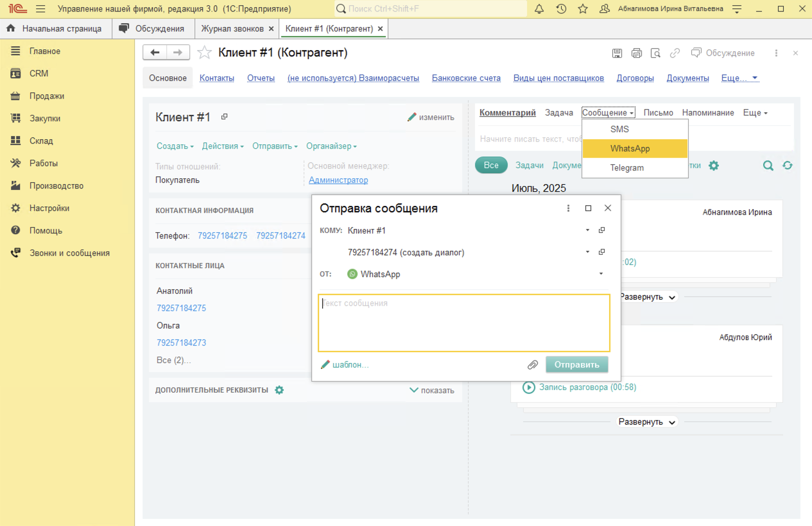The width and height of the screenshot is (812, 526).
Task: Select Telegram from message menu
Action: point(626,168)
